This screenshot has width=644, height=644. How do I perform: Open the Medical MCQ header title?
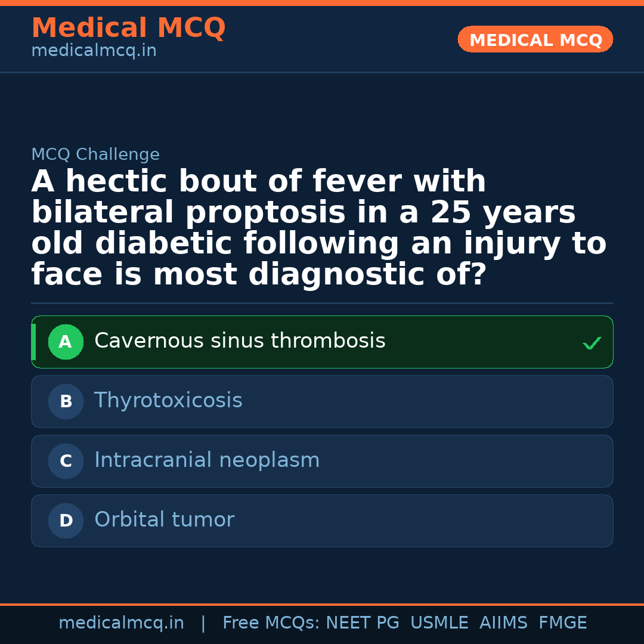click(128, 28)
